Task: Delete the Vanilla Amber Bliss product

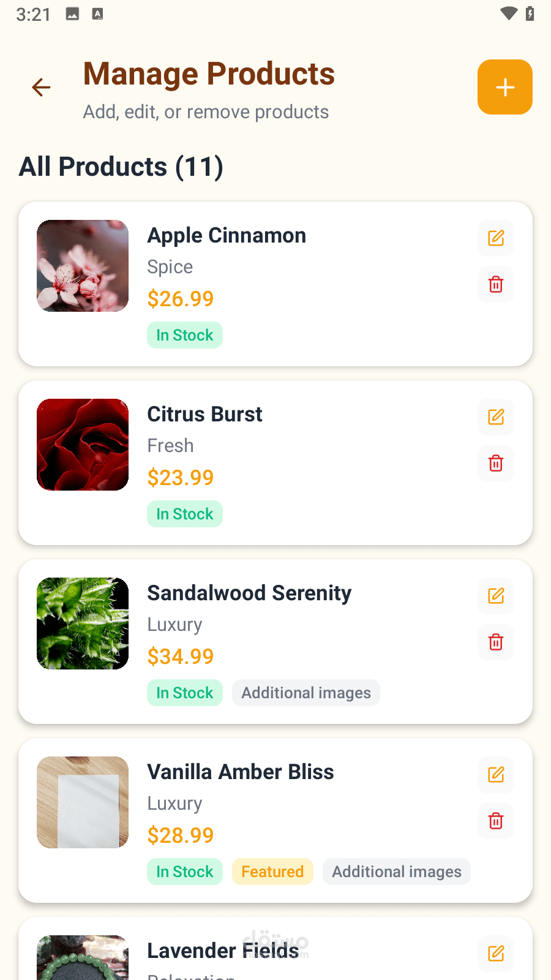Action: (x=496, y=821)
